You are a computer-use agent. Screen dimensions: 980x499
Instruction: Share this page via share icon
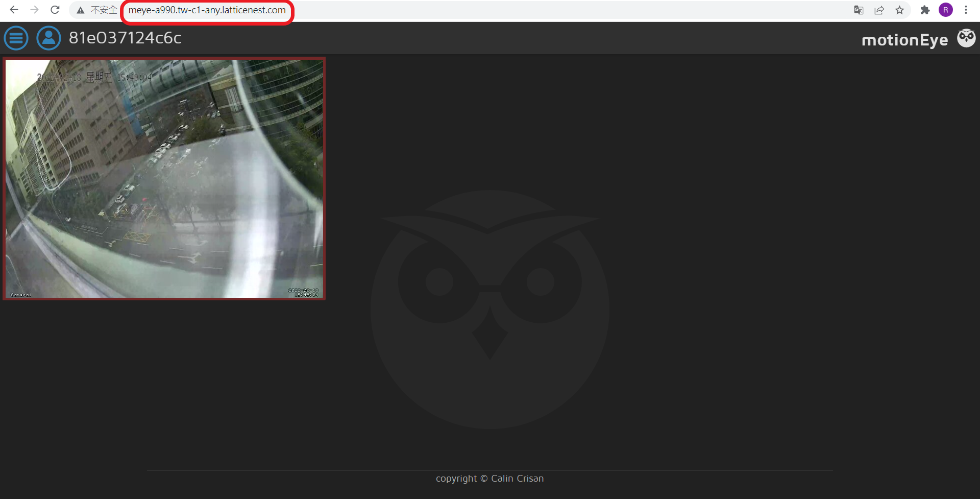click(879, 10)
